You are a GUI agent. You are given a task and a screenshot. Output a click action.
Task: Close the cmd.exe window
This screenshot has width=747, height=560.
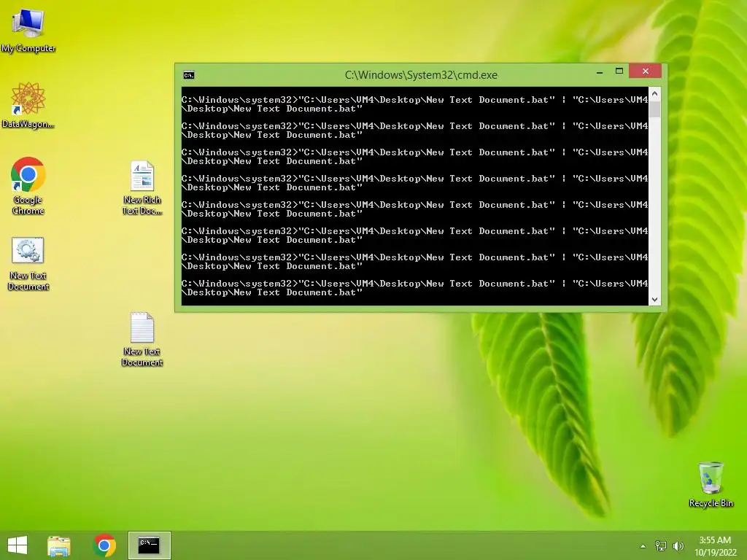[x=645, y=71]
